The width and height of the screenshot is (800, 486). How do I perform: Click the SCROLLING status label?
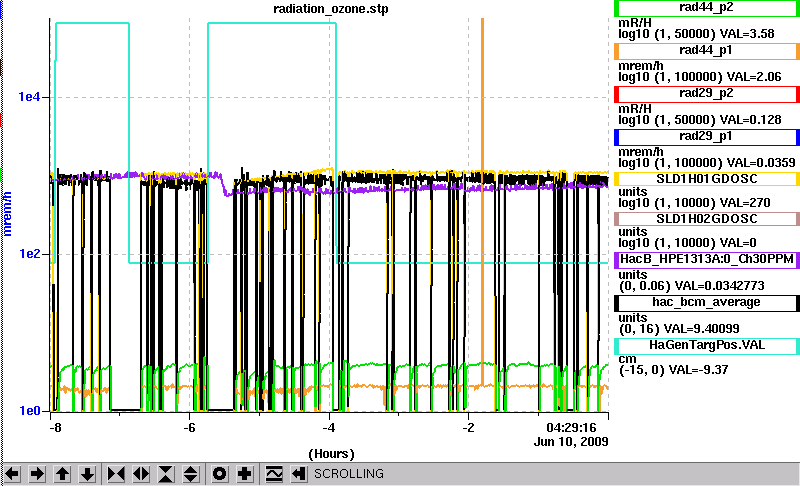coord(348,474)
